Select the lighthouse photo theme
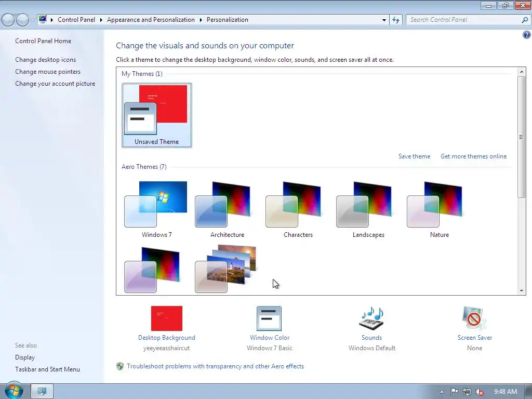 click(225, 269)
